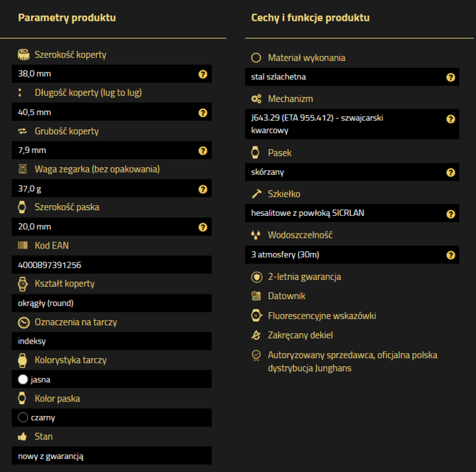
Task: Click the 2-letnia gwarancja shield icon
Action: pyautogui.click(x=256, y=277)
